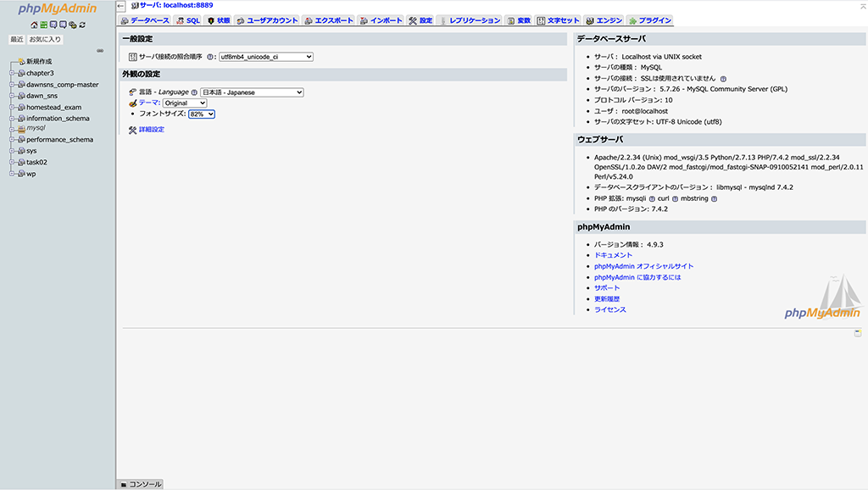Expand the task02 database tree node
Screen dimensions: 868x490
[x=12, y=162]
